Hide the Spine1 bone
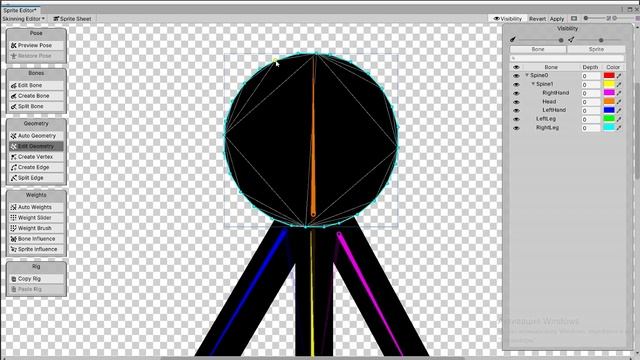 516,84
